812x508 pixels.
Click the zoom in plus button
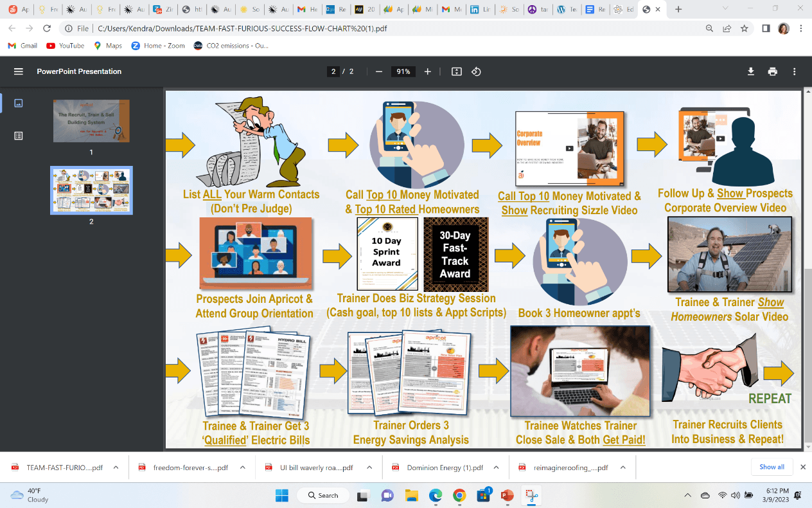coord(428,71)
